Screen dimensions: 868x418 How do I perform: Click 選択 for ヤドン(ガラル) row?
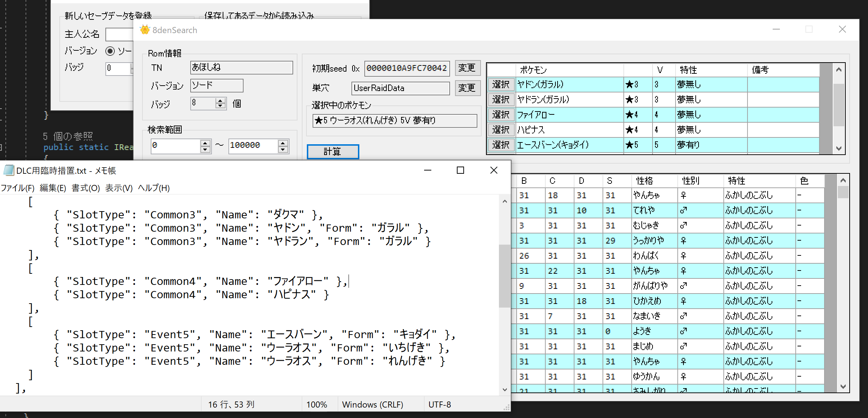click(x=501, y=85)
